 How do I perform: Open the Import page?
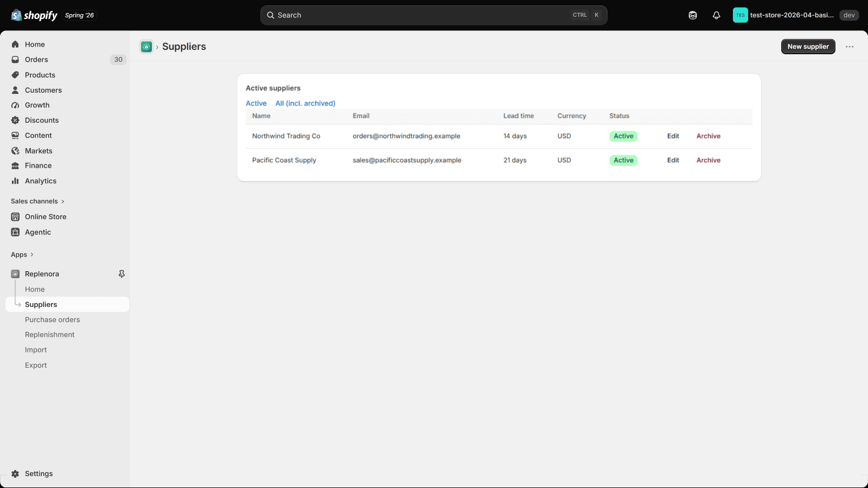[36, 350]
